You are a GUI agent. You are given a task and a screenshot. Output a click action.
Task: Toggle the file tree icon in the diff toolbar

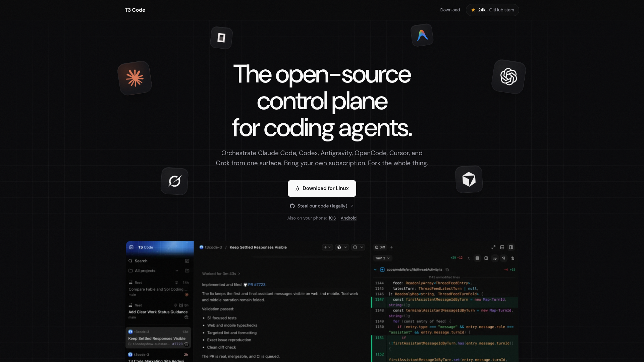click(512, 258)
